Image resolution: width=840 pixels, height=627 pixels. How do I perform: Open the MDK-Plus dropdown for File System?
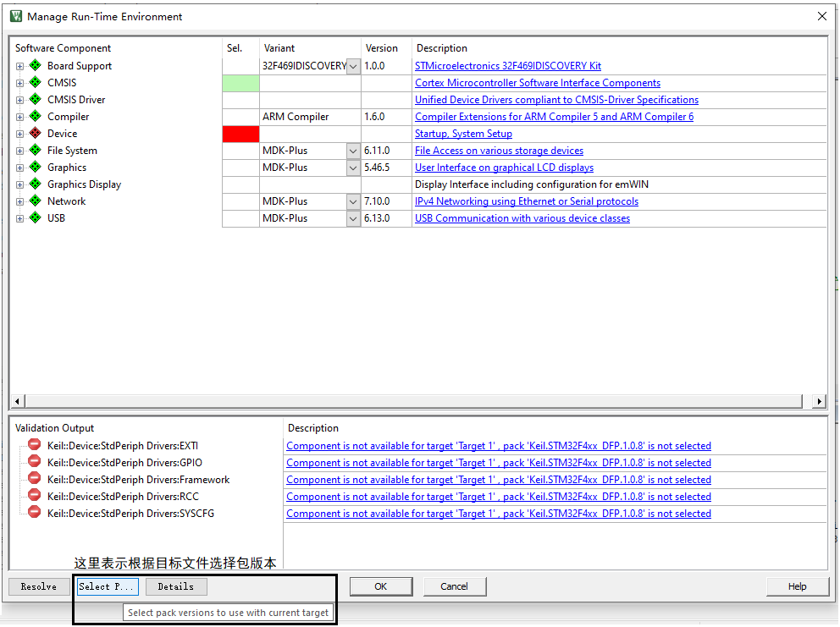pyautogui.click(x=353, y=150)
